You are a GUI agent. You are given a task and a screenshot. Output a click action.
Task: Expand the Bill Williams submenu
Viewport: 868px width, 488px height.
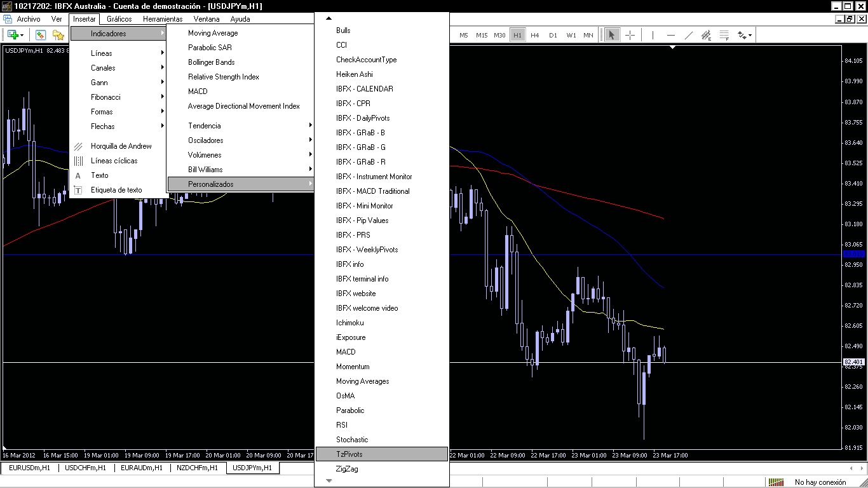tap(241, 170)
